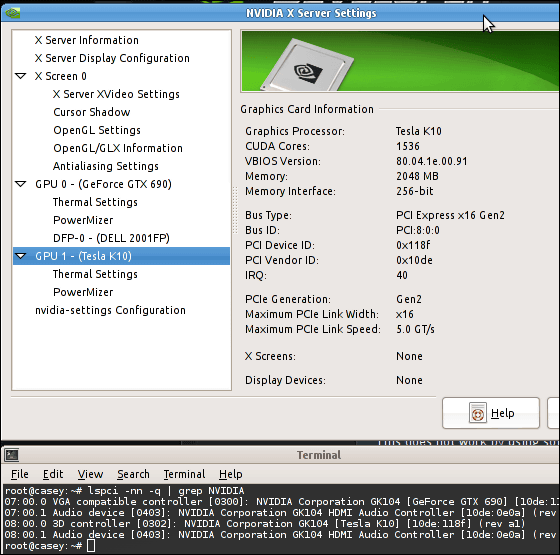This screenshot has height=555, width=560.
Task: Open the Terminal Search menu
Action: tap(133, 474)
